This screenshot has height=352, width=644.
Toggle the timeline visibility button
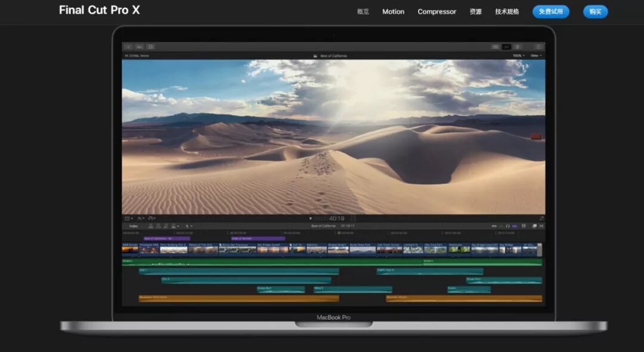pos(506,47)
